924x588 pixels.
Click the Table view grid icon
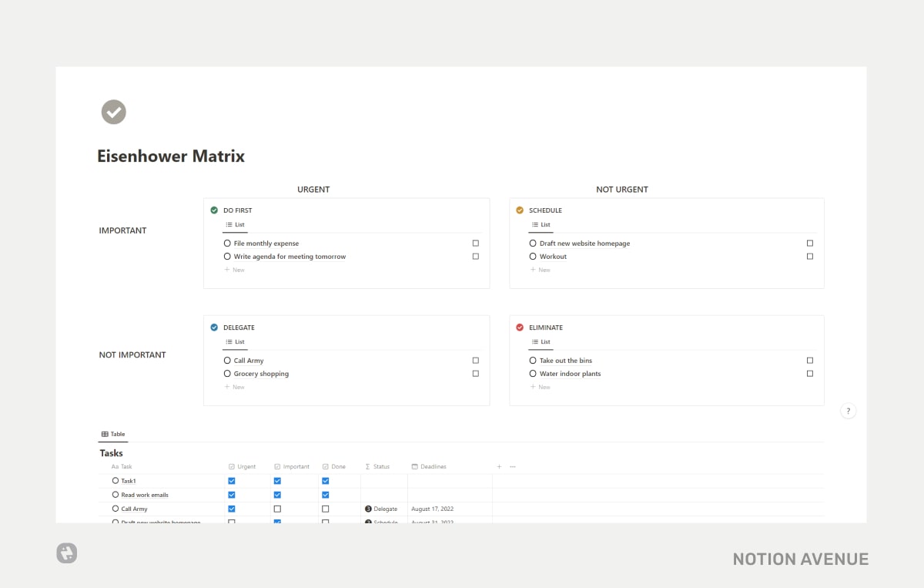click(x=104, y=434)
